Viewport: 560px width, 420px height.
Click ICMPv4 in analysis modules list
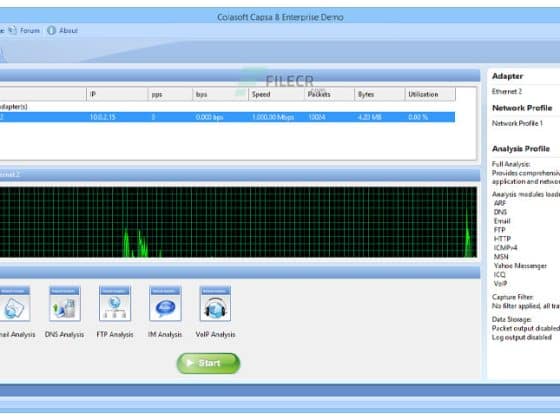tap(505, 248)
